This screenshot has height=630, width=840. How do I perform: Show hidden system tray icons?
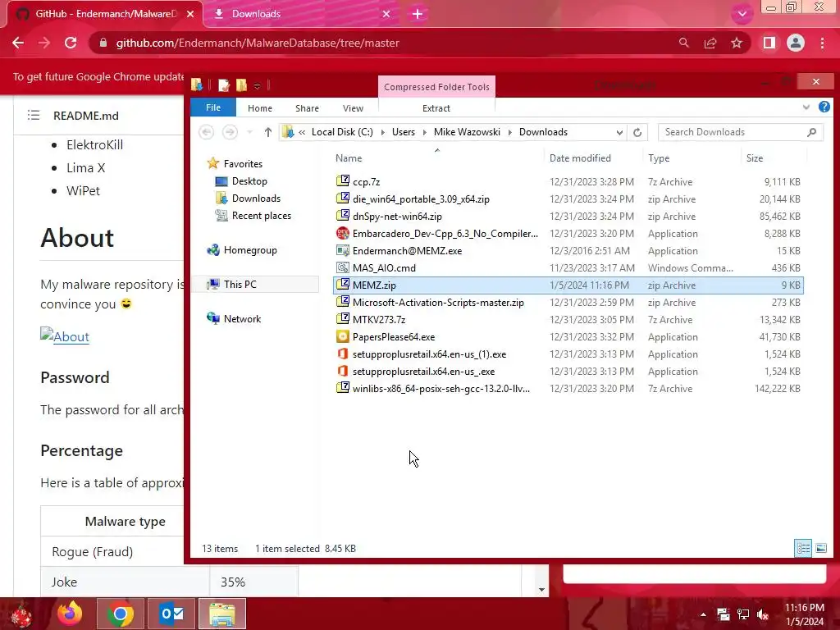(x=703, y=614)
